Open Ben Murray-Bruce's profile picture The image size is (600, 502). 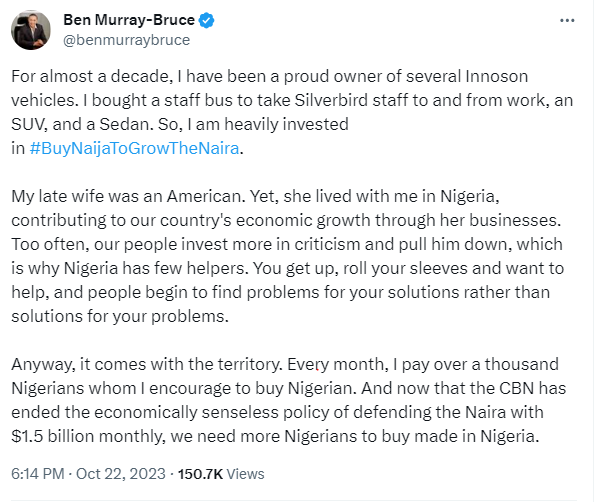pos(31,30)
